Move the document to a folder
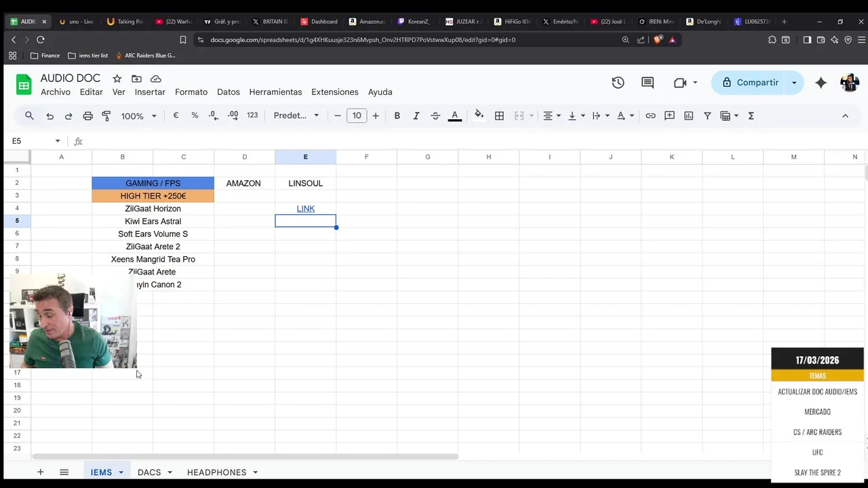Screen dimensions: 868x488 [x=136, y=79]
